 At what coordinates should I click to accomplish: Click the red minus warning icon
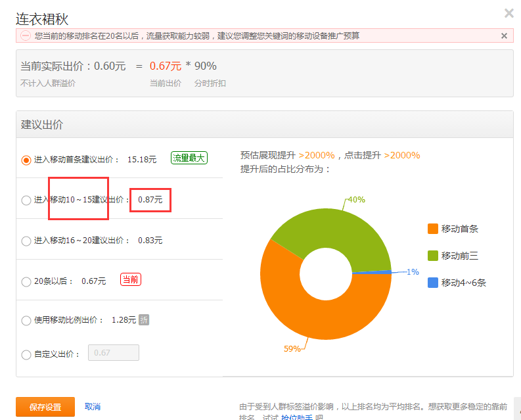(x=26, y=35)
